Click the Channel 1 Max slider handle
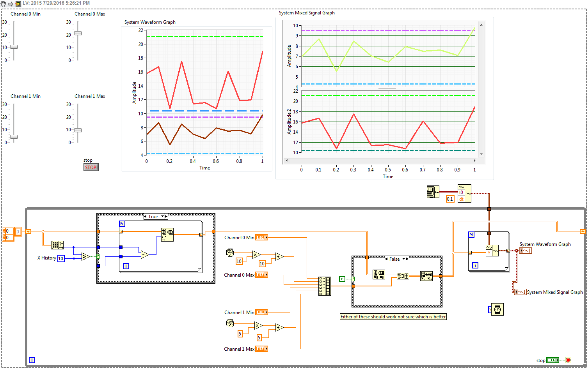The image size is (588, 369). (78, 130)
